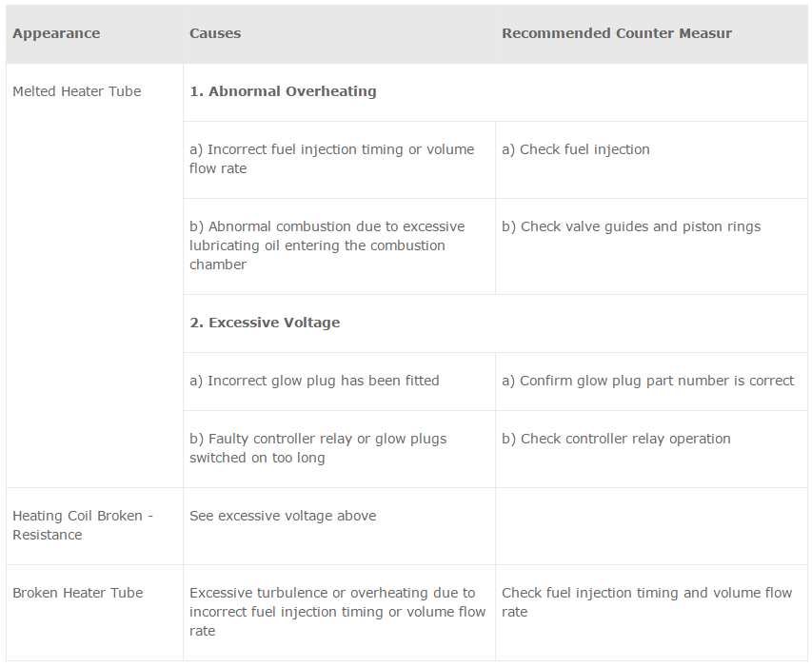Select Incorrect glow plug has been fitted
Image resolution: width=812 pixels, height=667 pixels.
click(x=314, y=381)
